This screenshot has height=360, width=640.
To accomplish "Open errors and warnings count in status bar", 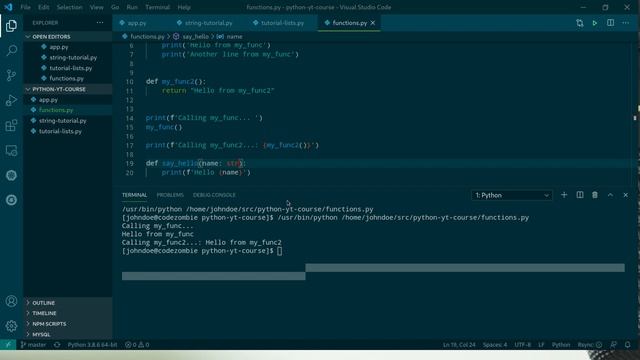I will point(137,344).
